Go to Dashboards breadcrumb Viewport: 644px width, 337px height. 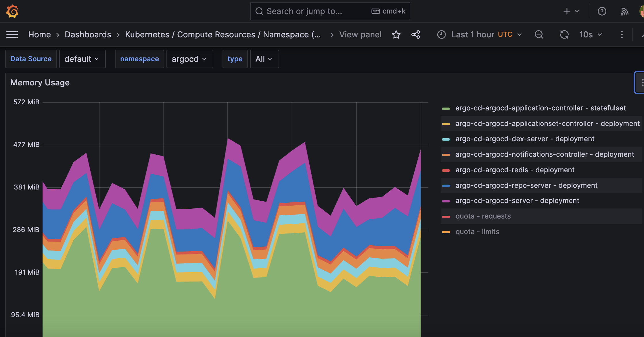pos(88,35)
